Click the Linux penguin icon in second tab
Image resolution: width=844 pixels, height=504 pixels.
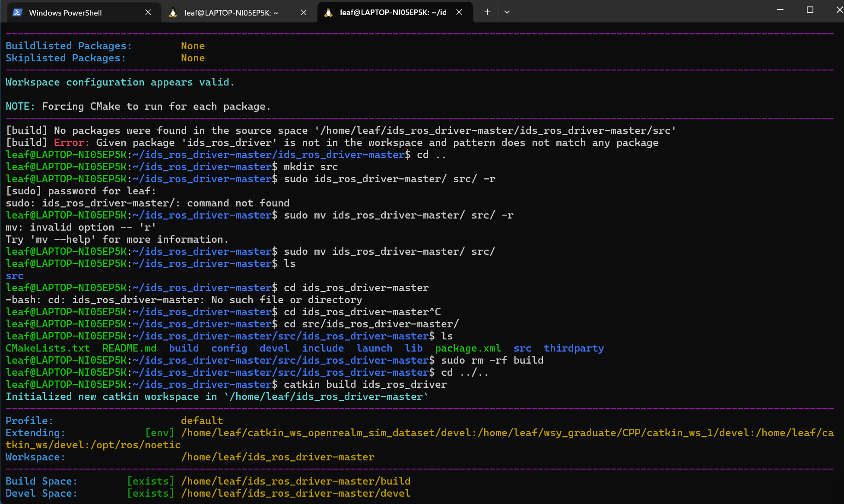point(173,13)
